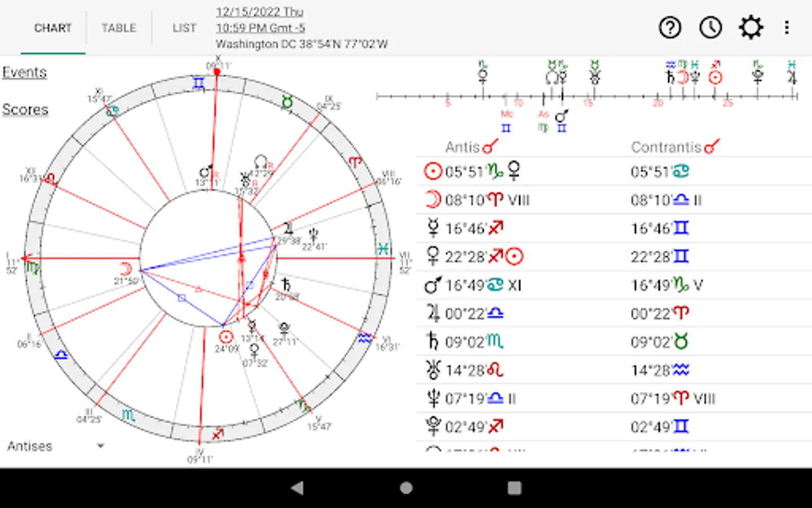Image resolution: width=812 pixels, height=508 pixels.
Task: Select the Jupiter symbol in antis table
Action: click(x=433, y=313)
